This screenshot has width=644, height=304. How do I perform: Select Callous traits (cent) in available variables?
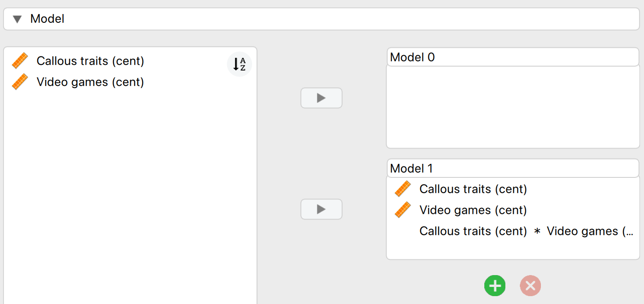[x=90, y=61]
